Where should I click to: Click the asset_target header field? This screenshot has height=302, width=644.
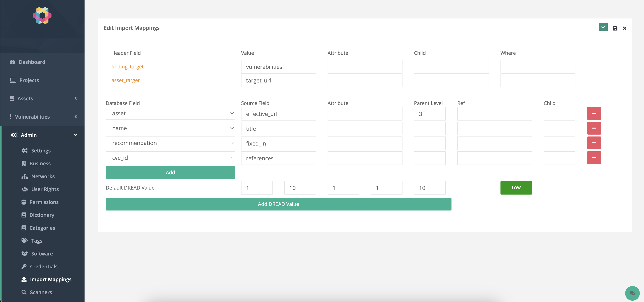coord(125,80)
